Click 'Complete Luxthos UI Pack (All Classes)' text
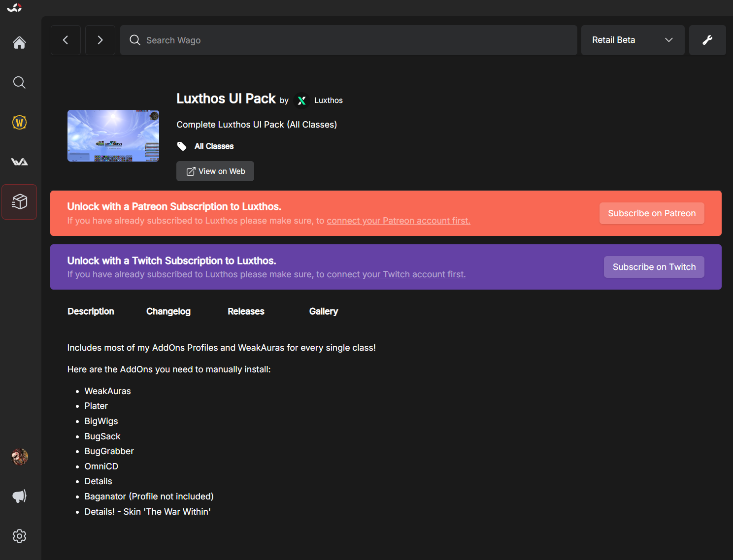This screenshot has height=560, width=733. pyautogui.click(x=257, y=125)
